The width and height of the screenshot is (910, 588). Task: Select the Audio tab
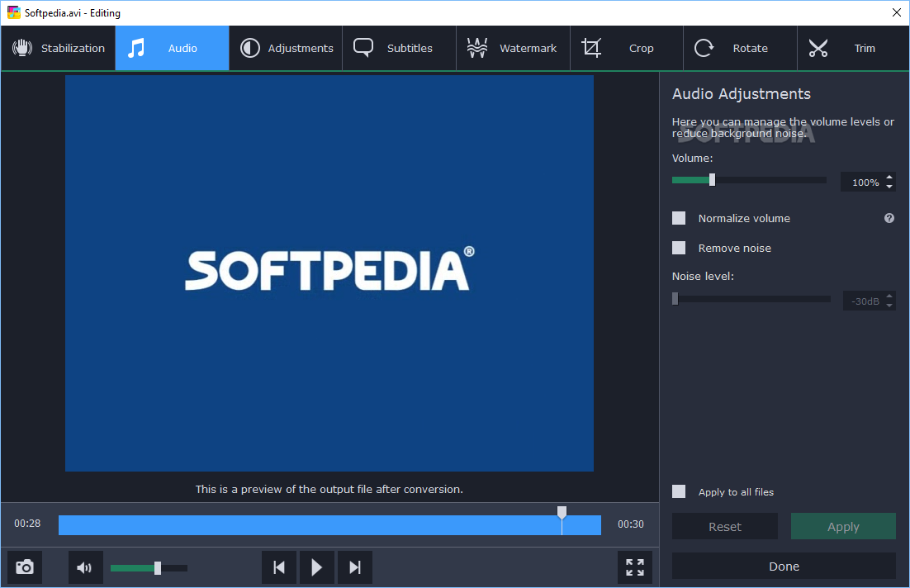tap(173, 48)
